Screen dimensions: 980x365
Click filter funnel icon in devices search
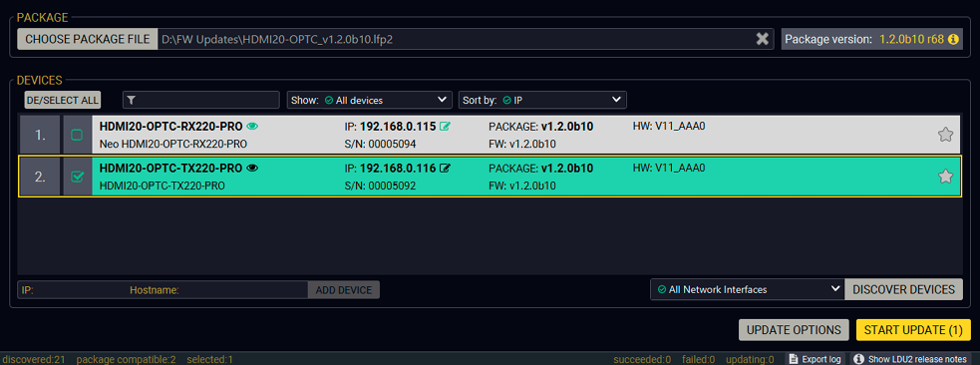click(132, 100)
